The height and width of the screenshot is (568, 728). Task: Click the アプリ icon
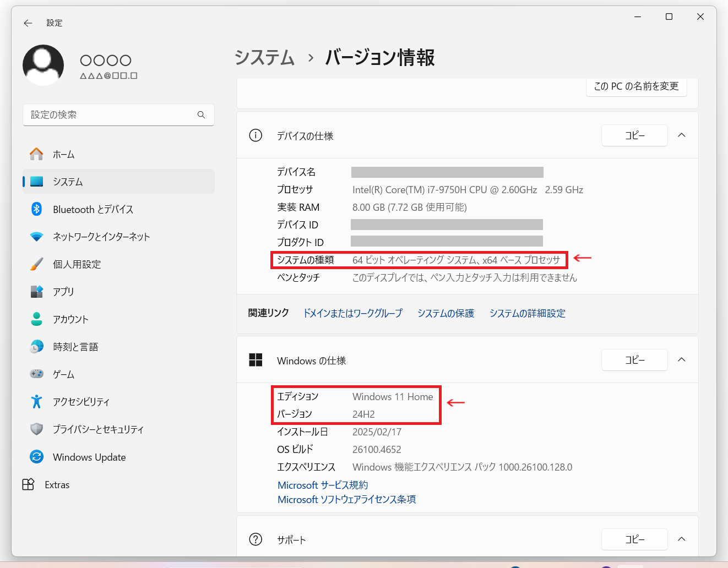point(36,292)
